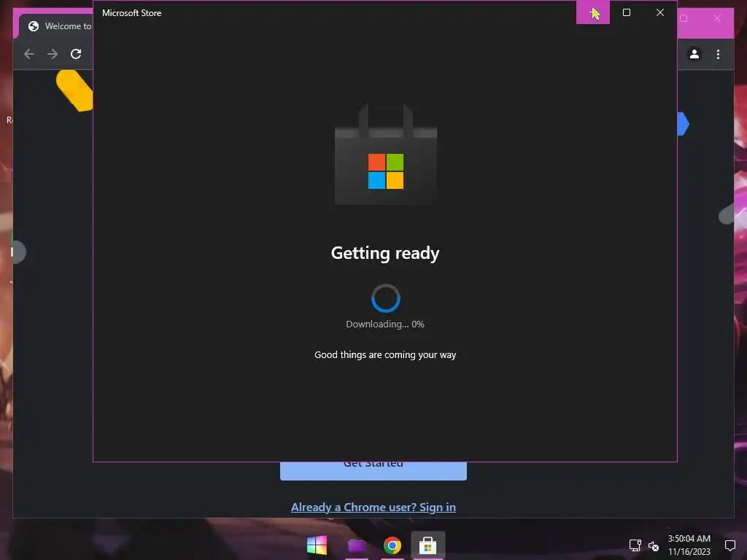Reload the page in Chrome
This screenshot has width=747, height=560.
[x=76, y=54]
